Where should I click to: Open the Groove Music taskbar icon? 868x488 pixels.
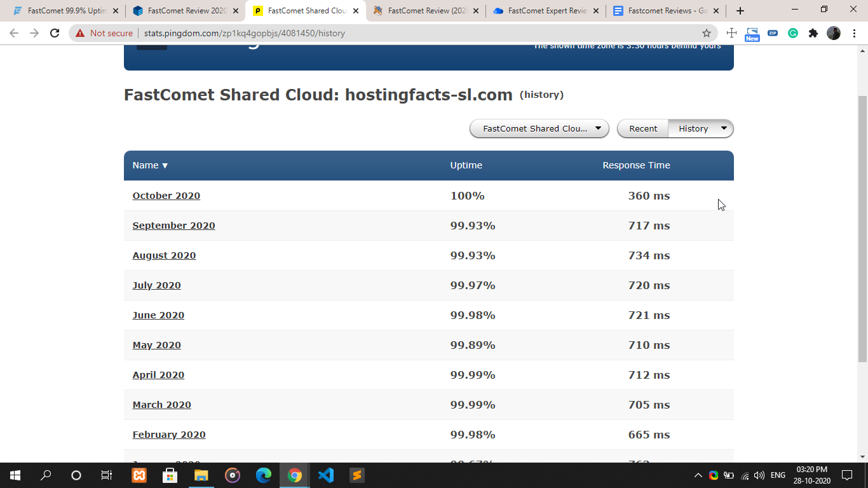point(233,475)
